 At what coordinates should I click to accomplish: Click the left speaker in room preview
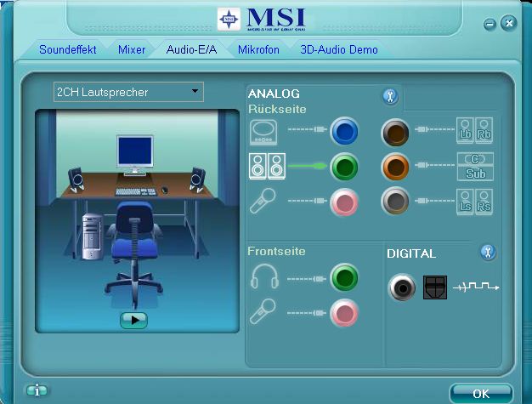click(x=76, y=179)
